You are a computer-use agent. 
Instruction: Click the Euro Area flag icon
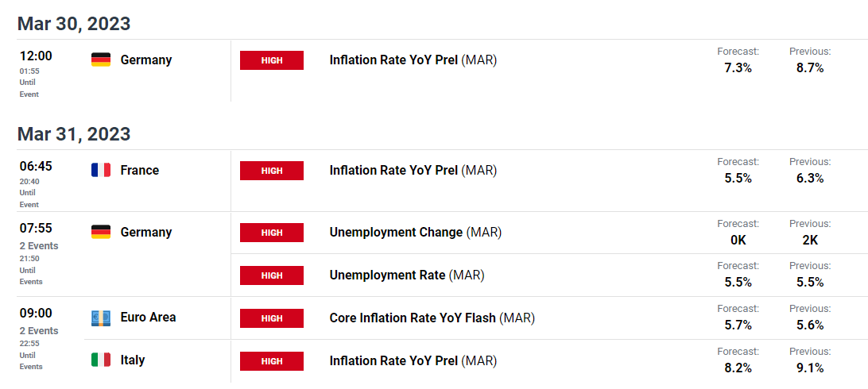tap(101, 318)
